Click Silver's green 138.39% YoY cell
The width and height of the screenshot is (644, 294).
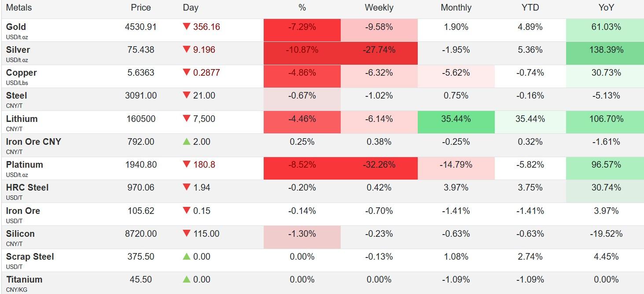click(606, 50)
